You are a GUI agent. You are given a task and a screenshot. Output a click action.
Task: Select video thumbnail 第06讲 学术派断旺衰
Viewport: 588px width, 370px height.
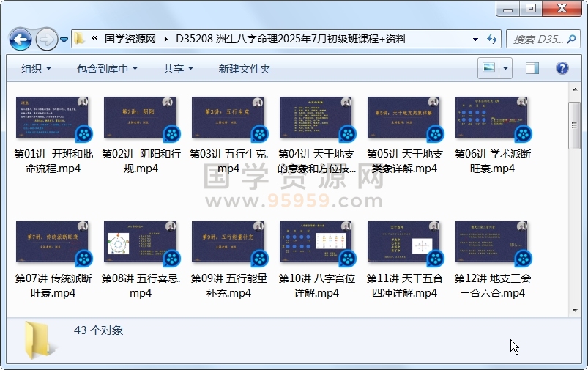coord(492,119)
